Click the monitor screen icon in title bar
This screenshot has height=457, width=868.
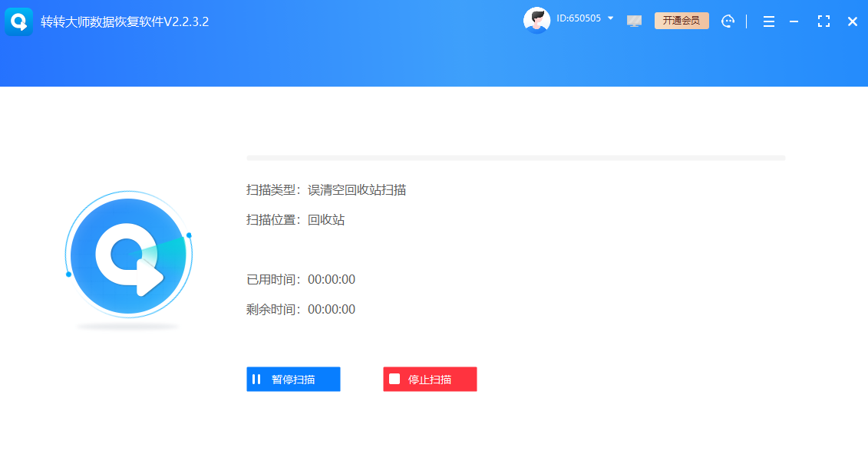pyautogui.click(x=634, y=21)
